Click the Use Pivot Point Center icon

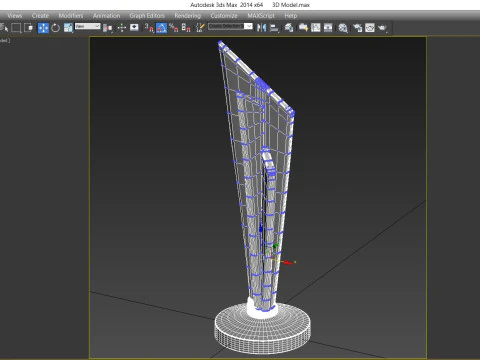tap(107, 28)
